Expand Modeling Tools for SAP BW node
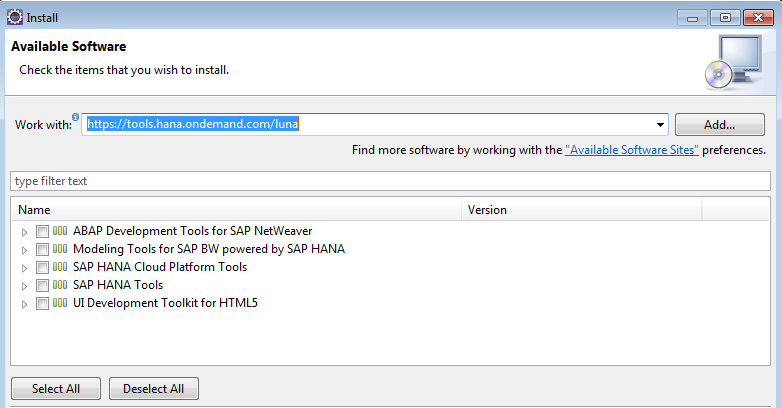Screen dimensions: 782x408 tap(24, 250)
